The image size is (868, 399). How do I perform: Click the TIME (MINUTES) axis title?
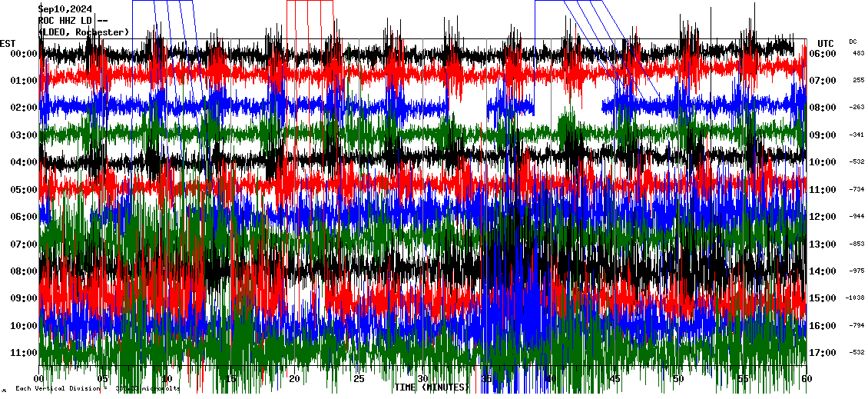[x=432, y=387]
